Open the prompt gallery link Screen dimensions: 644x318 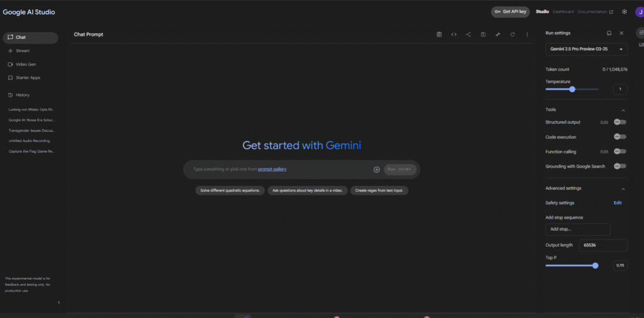coord(272,169)
